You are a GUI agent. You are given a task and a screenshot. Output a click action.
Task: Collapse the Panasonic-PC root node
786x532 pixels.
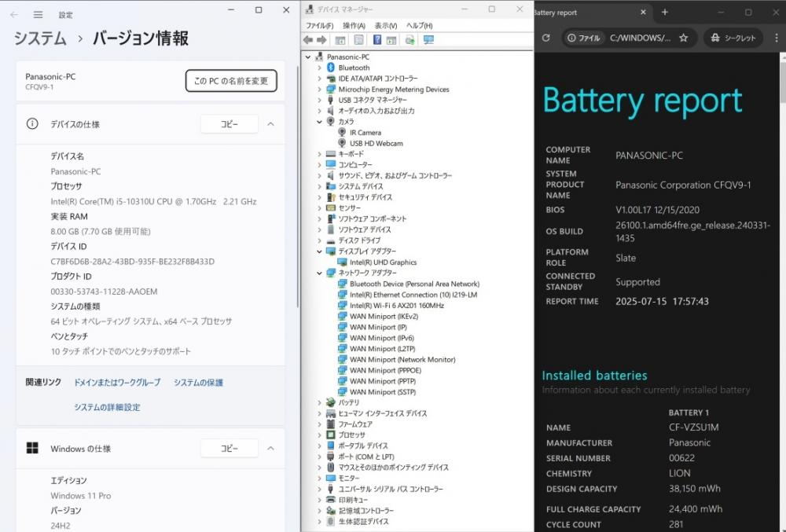pos(308,57)
